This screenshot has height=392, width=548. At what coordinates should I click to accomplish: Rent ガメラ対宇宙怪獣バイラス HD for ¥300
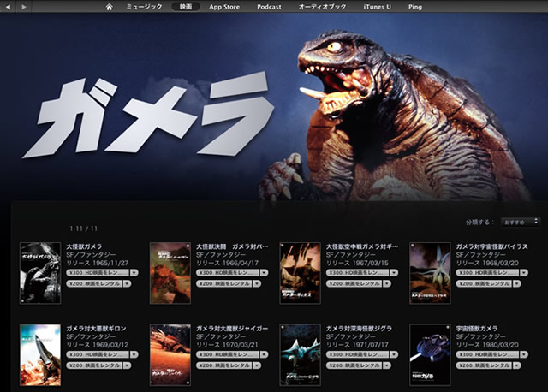(487, 272)
